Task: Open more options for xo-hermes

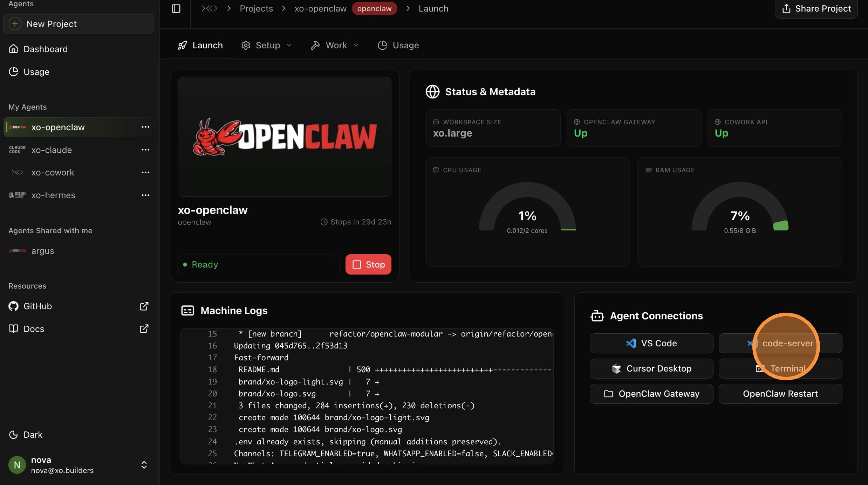Action: coord(145,195)
